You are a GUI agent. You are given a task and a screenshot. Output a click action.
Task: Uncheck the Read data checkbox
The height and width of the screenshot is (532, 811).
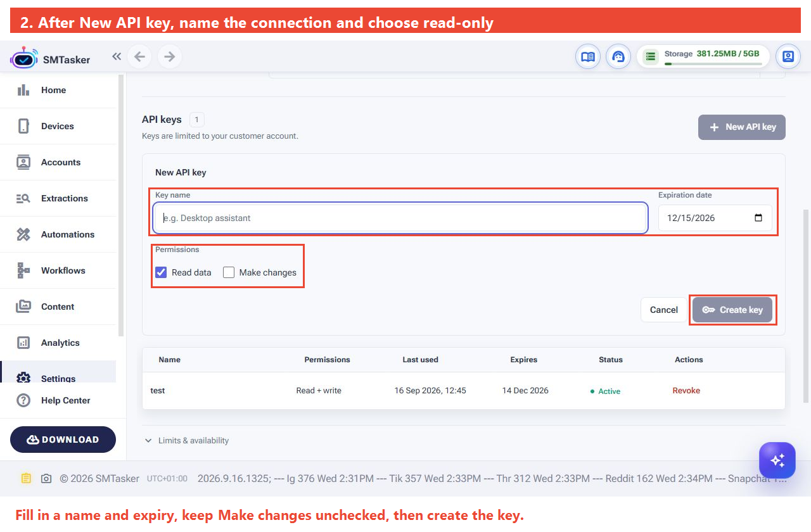161,272
